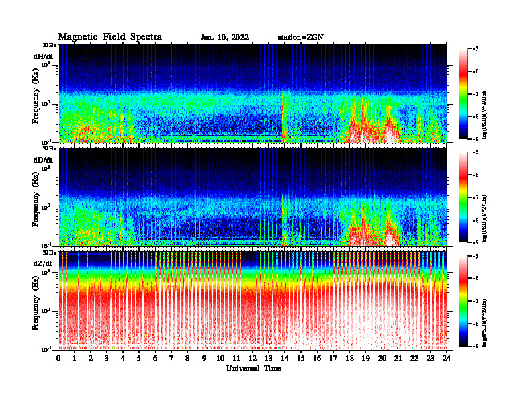Click the -5 value on dH/dt color scale
This screenshot has height=411, width=532.
pos(476,49)
